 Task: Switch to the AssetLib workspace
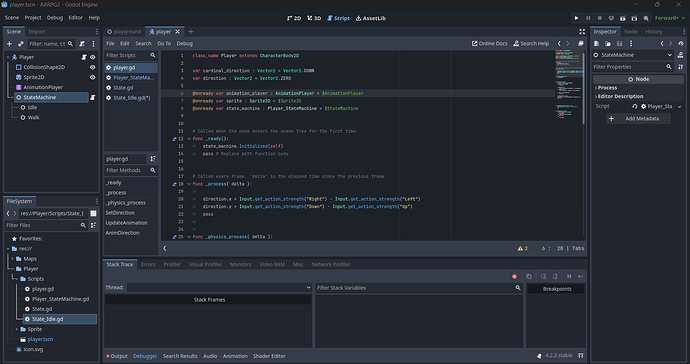371,18
